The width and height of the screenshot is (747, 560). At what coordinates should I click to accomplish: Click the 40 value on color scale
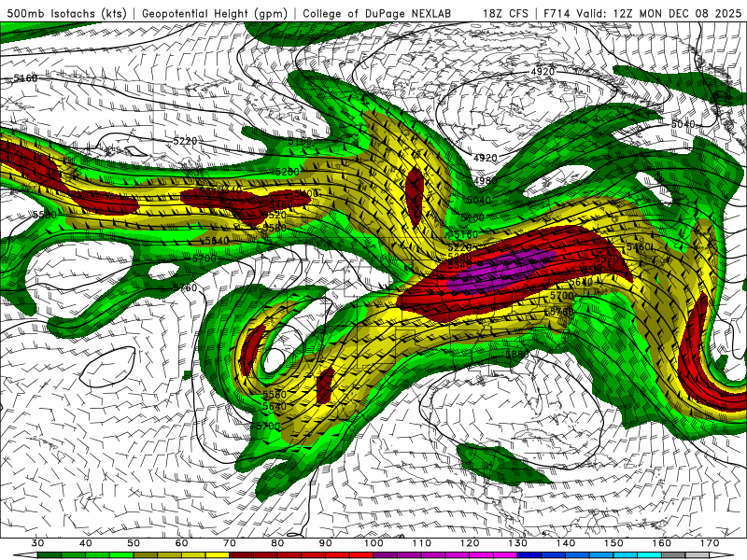(86, 543)
